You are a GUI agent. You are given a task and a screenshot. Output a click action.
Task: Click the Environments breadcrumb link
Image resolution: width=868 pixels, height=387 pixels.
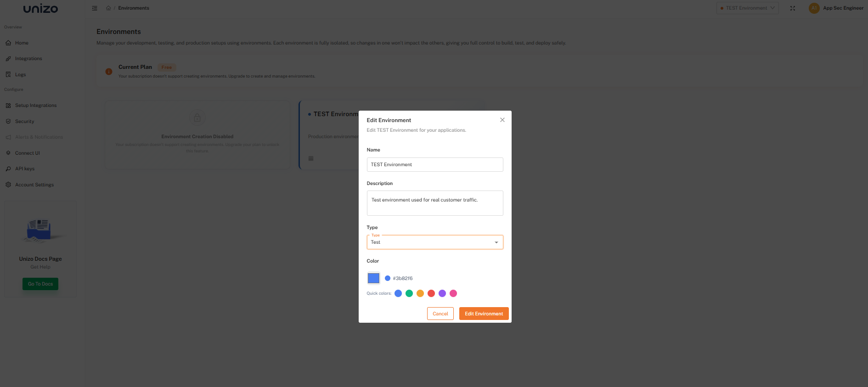(134, 8)
